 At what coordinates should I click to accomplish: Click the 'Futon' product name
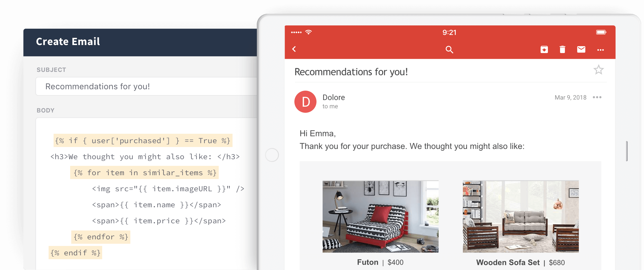click(368, 262)
